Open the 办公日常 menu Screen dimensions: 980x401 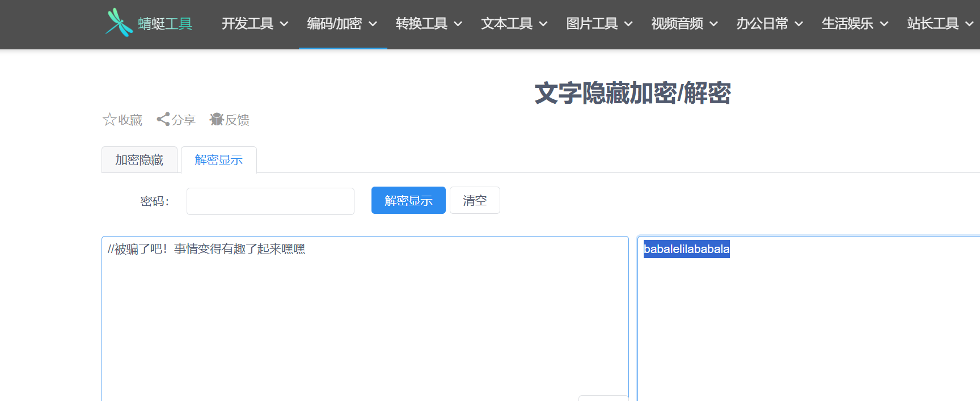tap(769, 24)
